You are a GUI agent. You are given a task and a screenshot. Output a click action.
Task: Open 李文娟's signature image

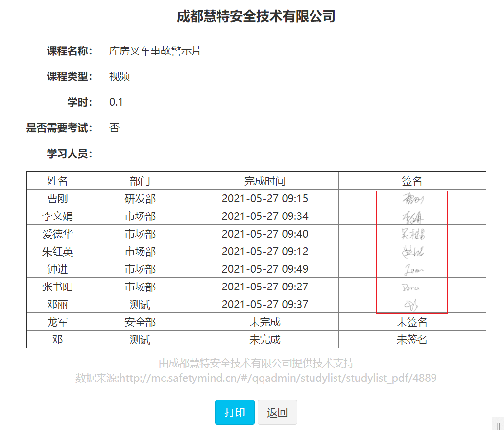(x=413, y=217)
